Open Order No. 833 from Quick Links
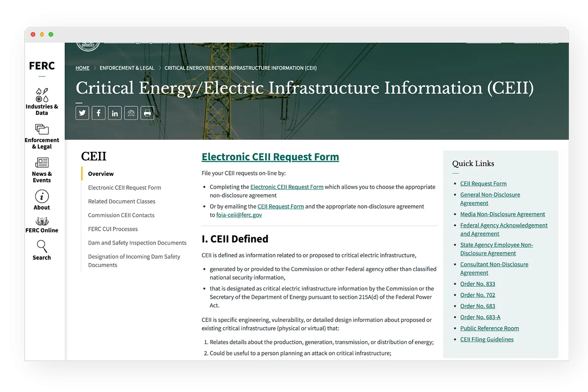Screen dimensions: 588x392 [x=477, y=284]
